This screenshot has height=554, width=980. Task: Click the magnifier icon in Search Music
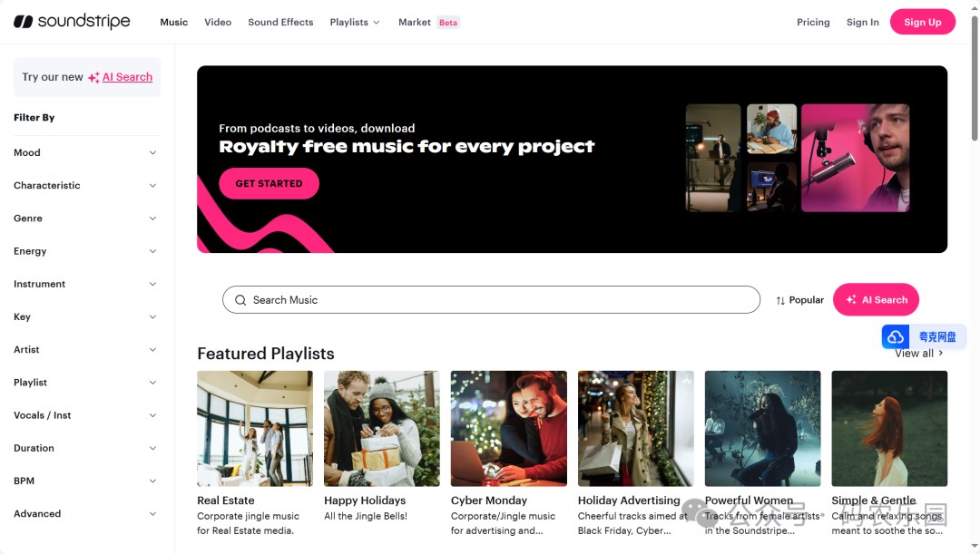pyautogui.click(x=240, y=300)
